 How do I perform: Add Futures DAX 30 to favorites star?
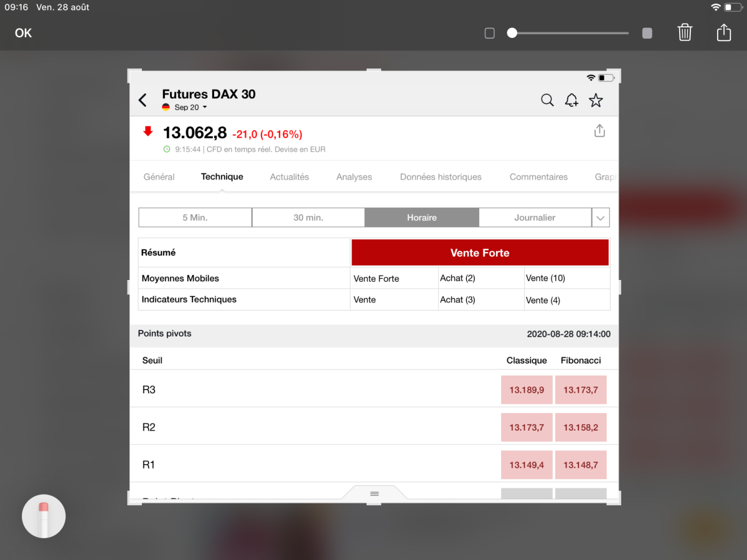pos(596,100)
